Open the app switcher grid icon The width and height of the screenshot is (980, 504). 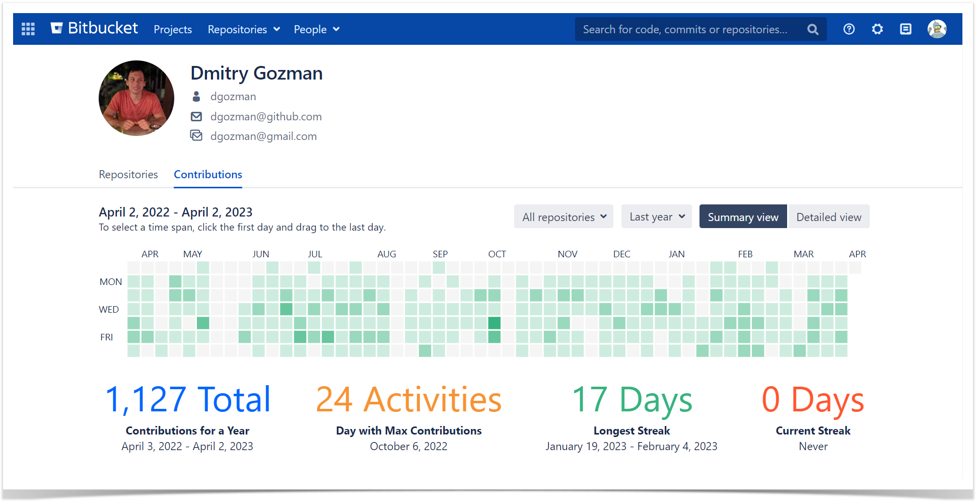tap(28, 29)
